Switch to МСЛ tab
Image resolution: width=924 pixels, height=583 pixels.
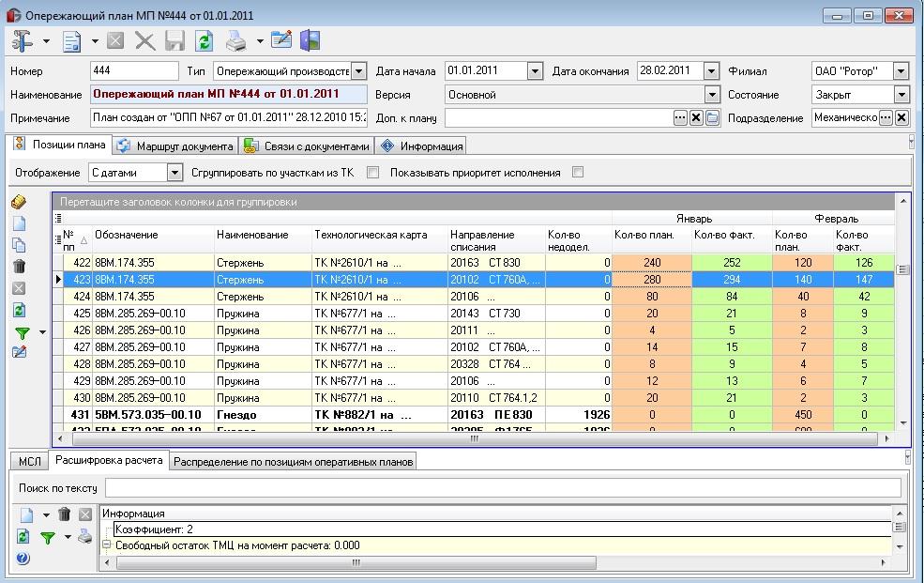(x=30, y=462)
